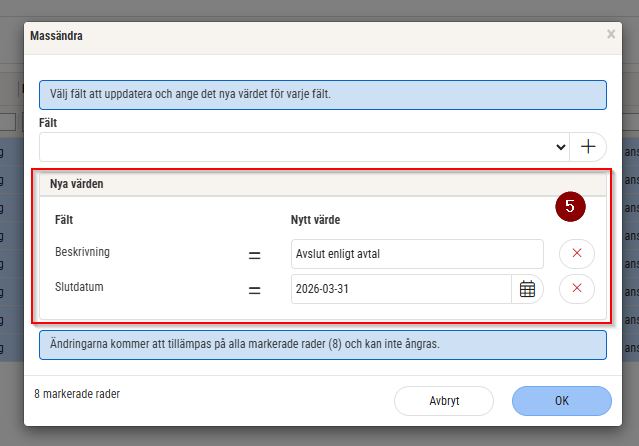The image size is (639, 446).
Task: Click the date field showing 2026-03-31
Action: (402, 289)
